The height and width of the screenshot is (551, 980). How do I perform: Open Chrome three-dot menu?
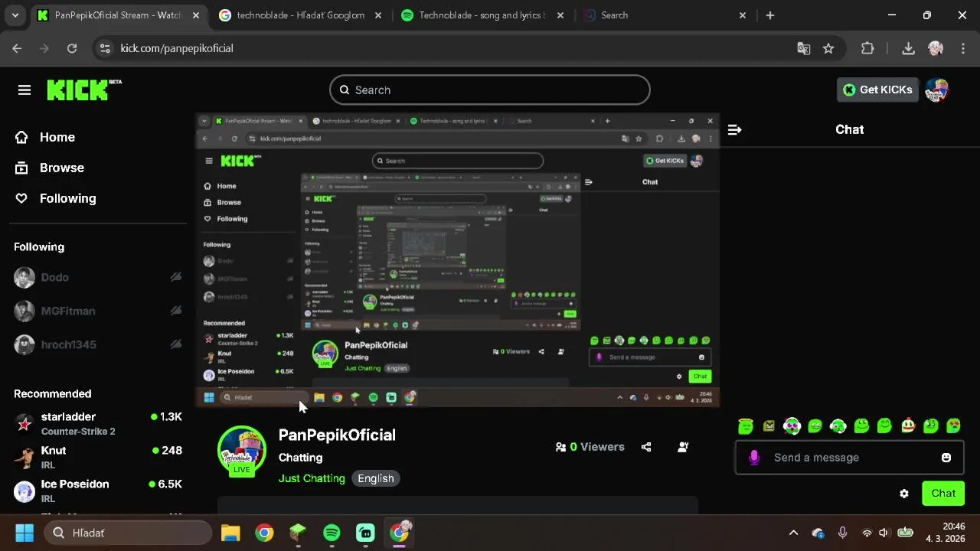coord(962,48)
